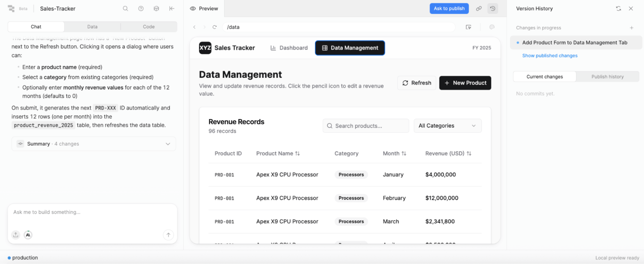Send the chat message arrow
This screenshot has width=644, height=264.
click(168, 235)
